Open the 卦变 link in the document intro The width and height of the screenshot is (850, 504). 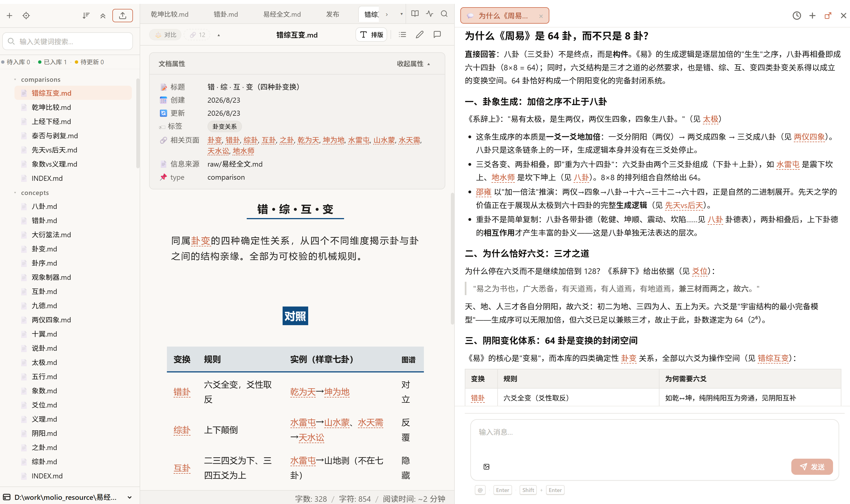(201, 241)
